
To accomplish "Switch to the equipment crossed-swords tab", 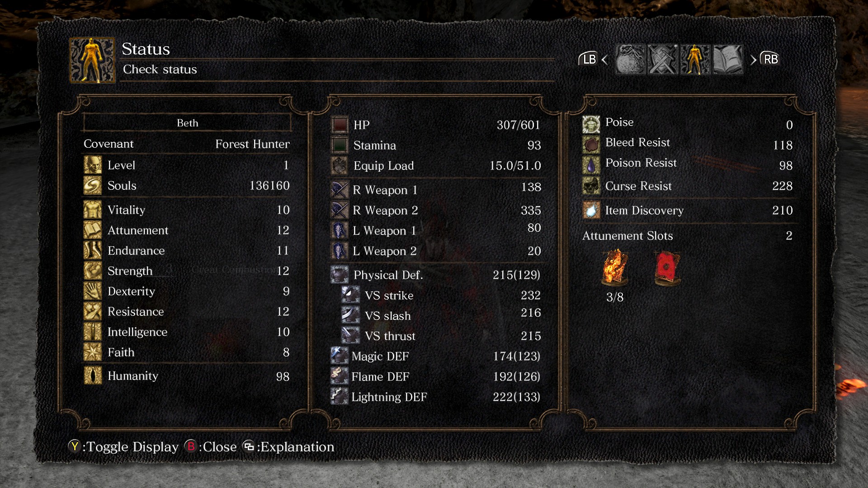I will click(663, 59).
